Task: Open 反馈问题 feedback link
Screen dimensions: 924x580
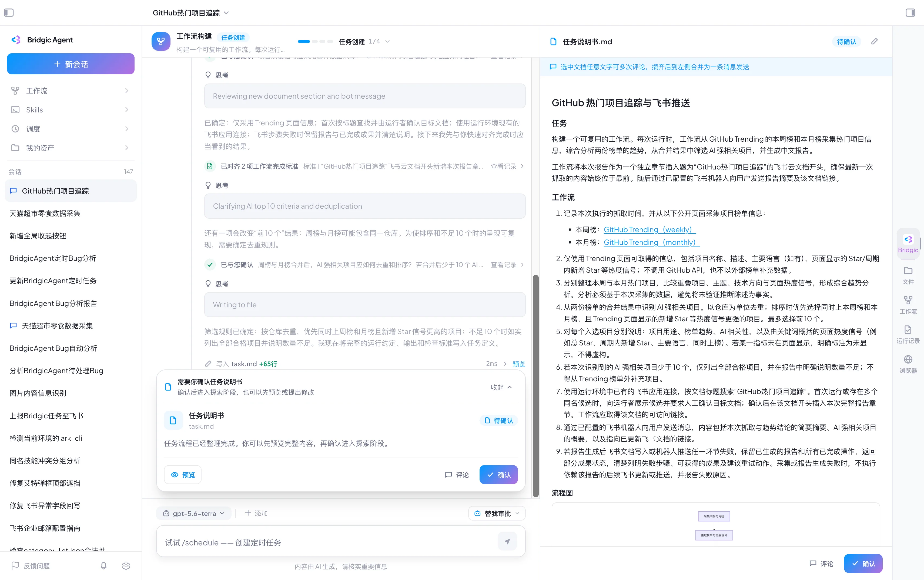Action: (31, 566)
